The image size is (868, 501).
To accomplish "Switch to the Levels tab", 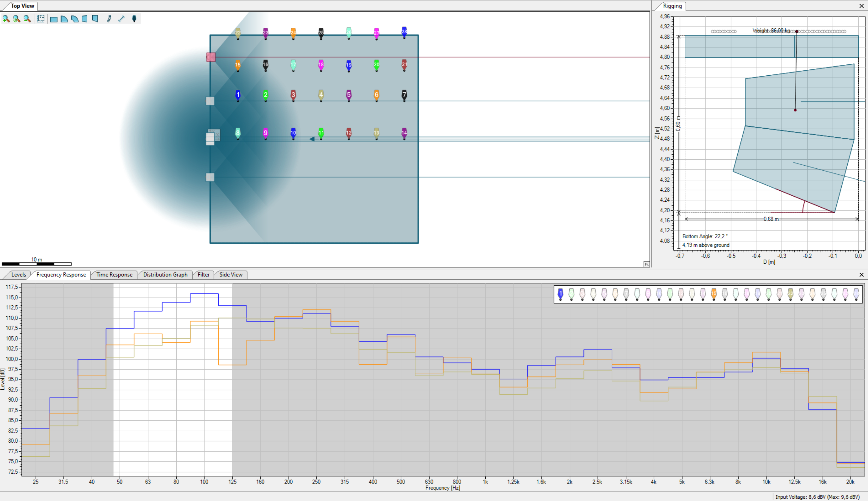I will pyautogui.click(x=18, y=275).
